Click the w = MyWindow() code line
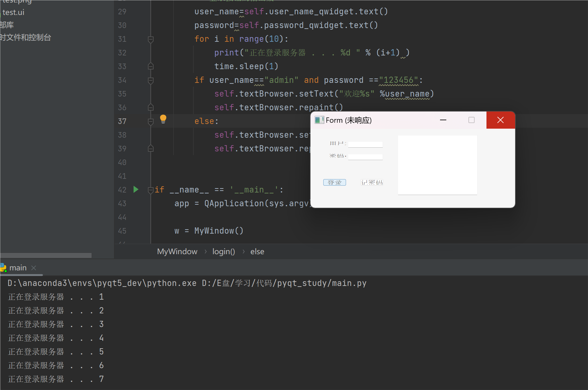The width and height of the screenshot is (588, 390). pyautogui.click(x=209, y=231)
